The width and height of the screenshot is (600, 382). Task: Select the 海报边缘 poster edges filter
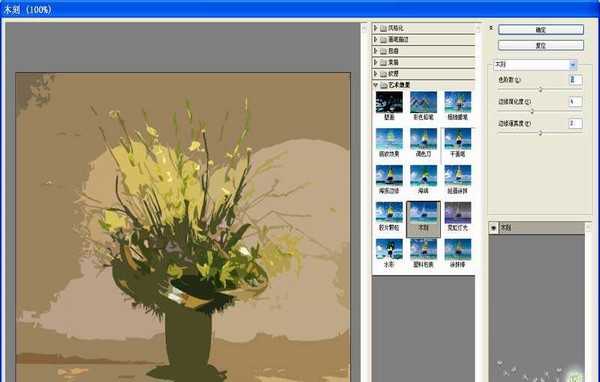pos(389,179)
